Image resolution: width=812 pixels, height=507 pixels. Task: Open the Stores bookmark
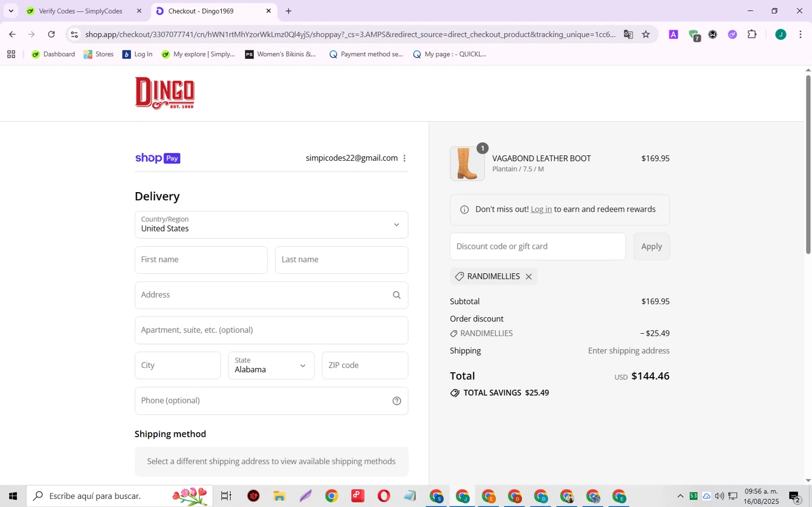click(x=99, y=54)
